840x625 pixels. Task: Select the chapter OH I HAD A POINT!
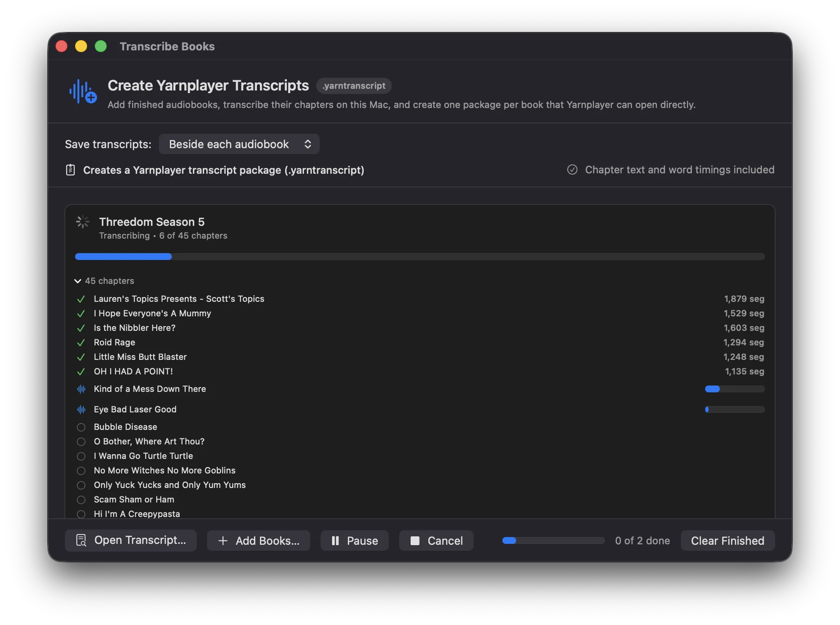coord(133,371)
